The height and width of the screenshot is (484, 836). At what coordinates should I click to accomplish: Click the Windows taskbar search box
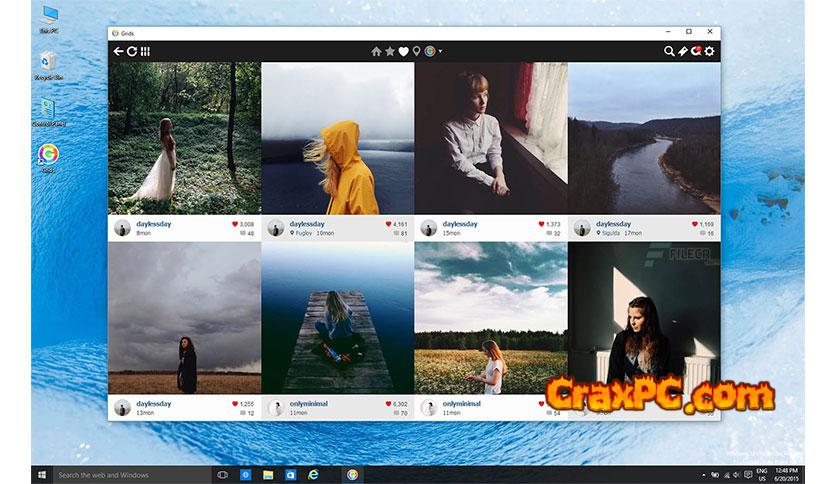130,474
